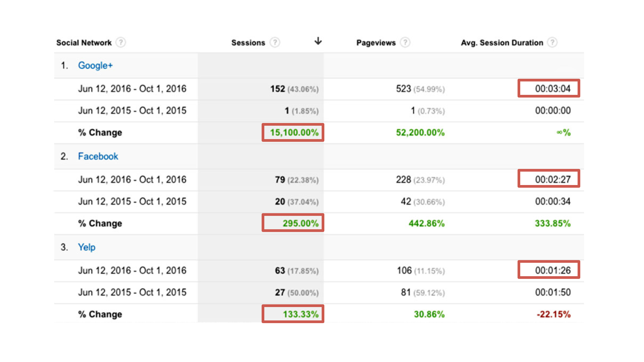The image size is (644, 362).
Task: Click Google+ date range Jun 12, 2016 row
Action: (132, 89)
